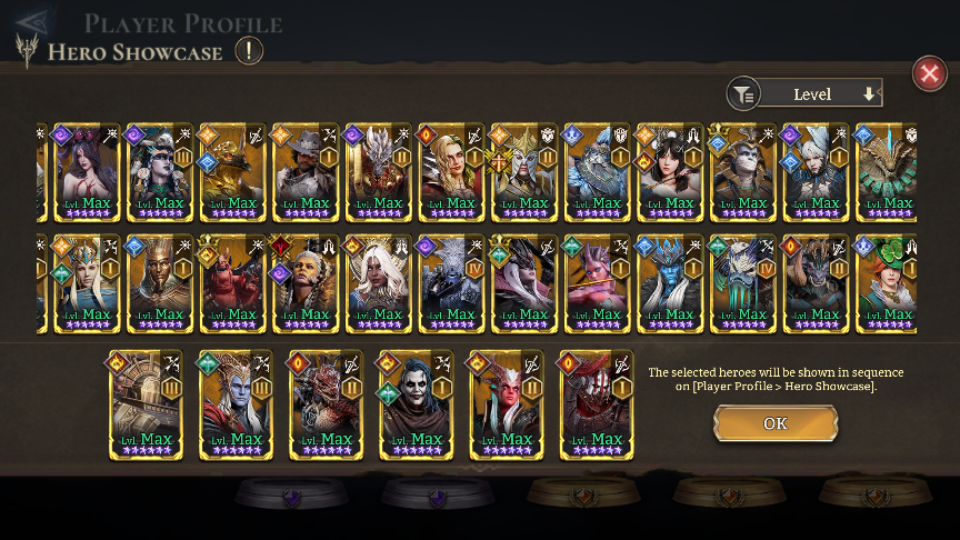This screenshot has height=540, width=960.
Task: Confirm selection with the OK button
Action: (775, 423)
